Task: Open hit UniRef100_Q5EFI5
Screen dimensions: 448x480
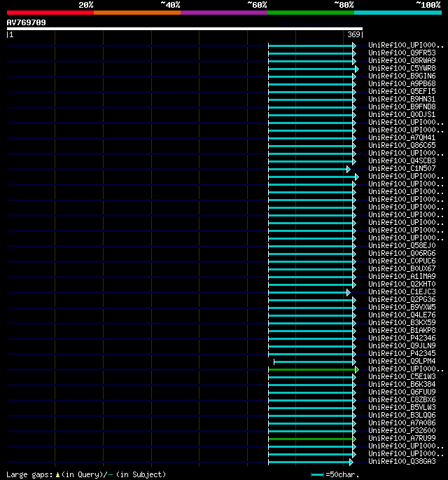Action: pyautogui.click(x=402, y=91)
